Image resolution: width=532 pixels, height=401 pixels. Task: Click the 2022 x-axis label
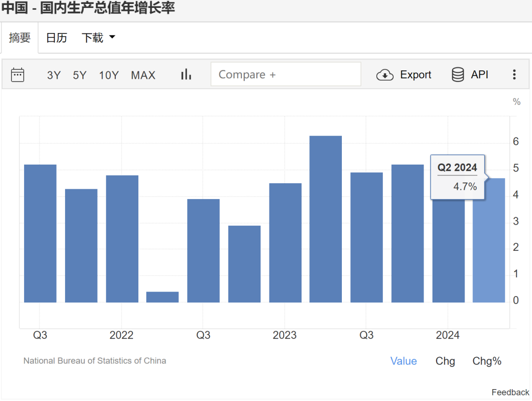(122, 335)
